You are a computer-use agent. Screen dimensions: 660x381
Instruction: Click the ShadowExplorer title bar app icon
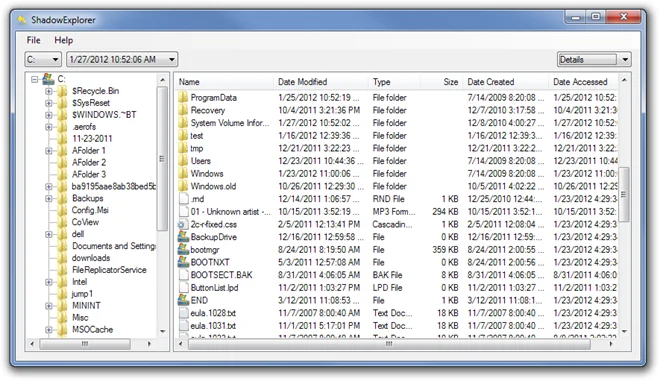(22, 19)
